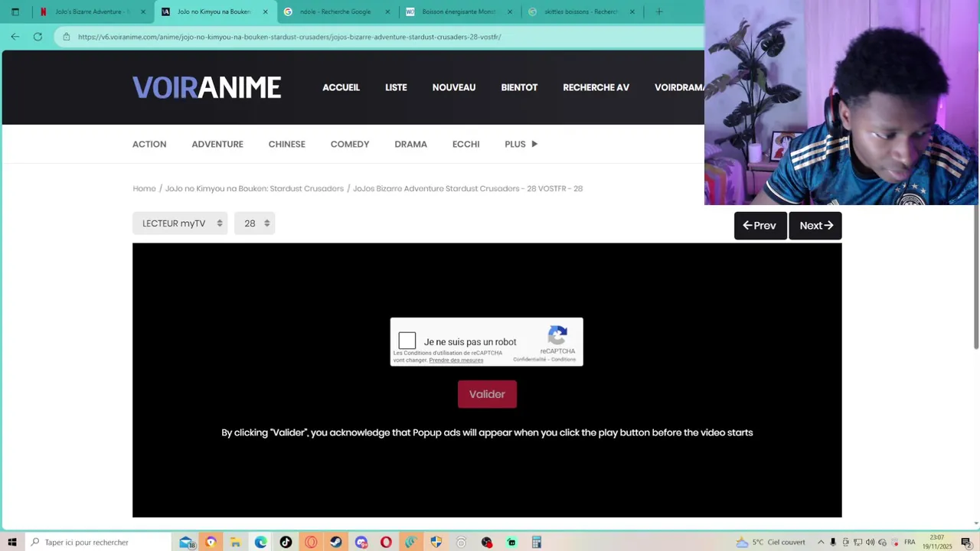Viewport: 980px width, 551px height.
Task: Select the COMEDY genre link
Action: [x=350, y=144]
